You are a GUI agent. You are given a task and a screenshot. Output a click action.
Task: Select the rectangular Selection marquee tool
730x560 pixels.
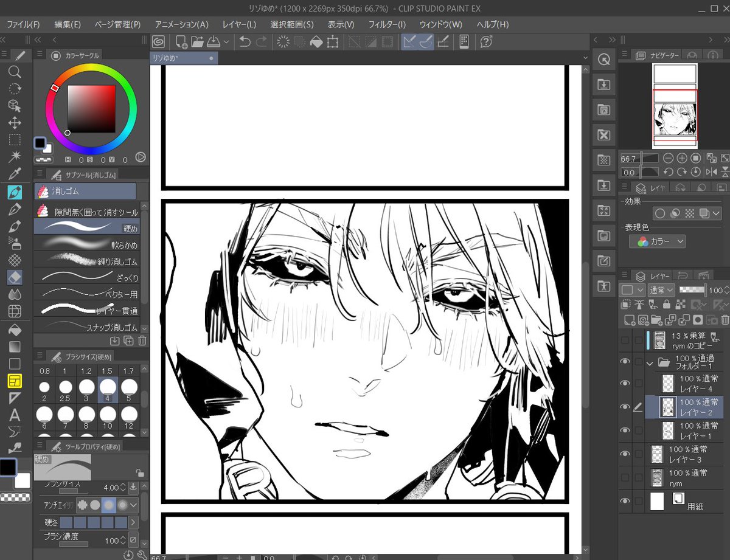(15, 140)
